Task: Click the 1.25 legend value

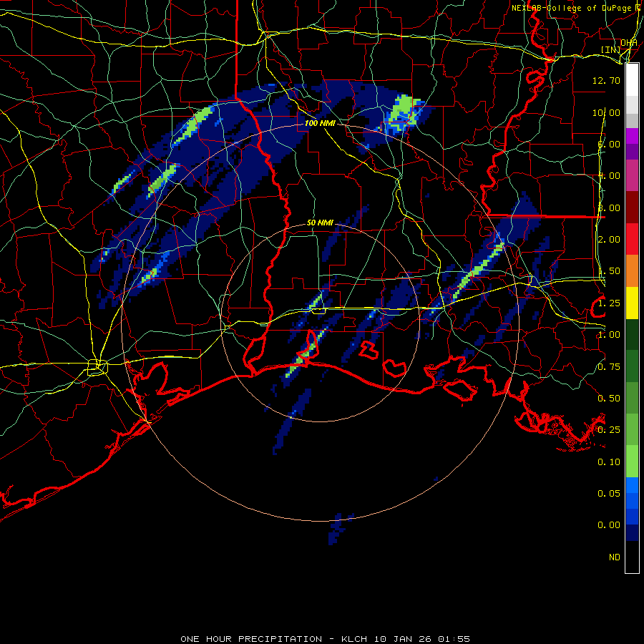Action: tap(609, 303)
